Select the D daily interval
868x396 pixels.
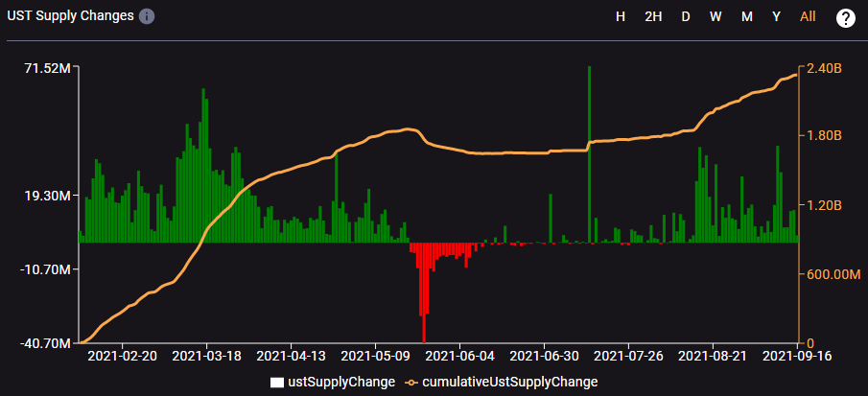(685, 17)
